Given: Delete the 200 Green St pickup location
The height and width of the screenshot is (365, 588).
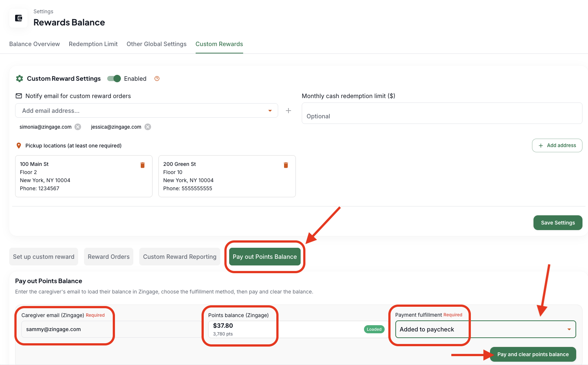Looking at the screenshot, I should 286,165.
